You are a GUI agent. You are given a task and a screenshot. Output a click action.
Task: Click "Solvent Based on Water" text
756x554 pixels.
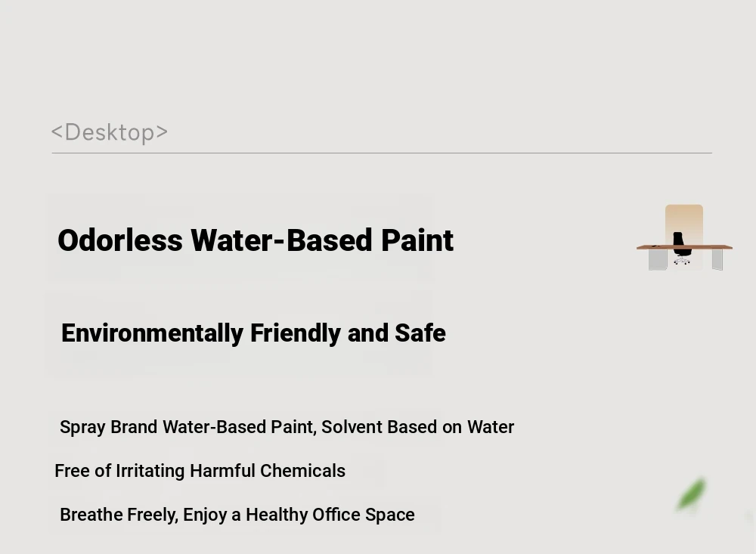[x=417, y=427]
